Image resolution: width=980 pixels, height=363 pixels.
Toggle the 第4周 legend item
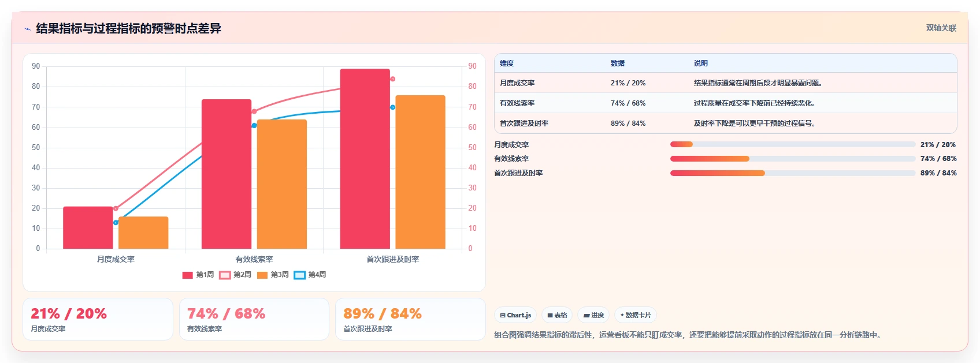310,275
